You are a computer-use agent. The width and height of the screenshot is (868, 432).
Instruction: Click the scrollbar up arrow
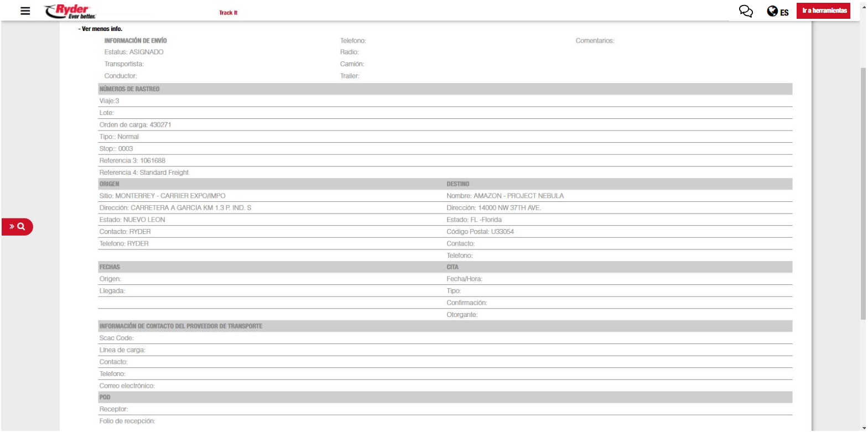pyautogui.click(x=864, y=7)
